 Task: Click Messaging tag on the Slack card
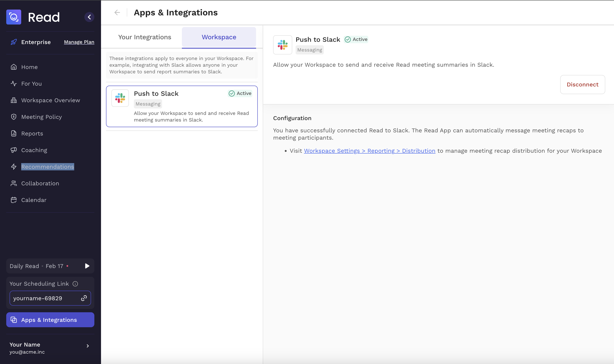[148, 104]
